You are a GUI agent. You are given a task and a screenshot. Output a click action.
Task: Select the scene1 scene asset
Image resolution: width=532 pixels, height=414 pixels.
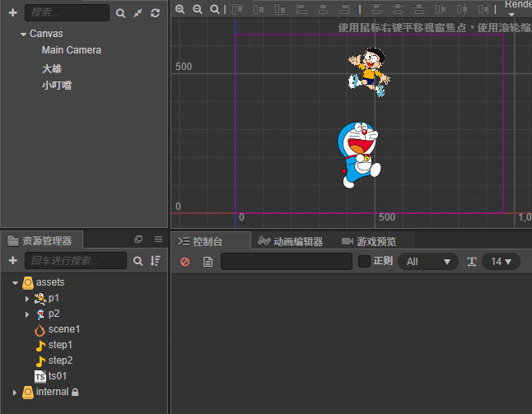(64, 329)
